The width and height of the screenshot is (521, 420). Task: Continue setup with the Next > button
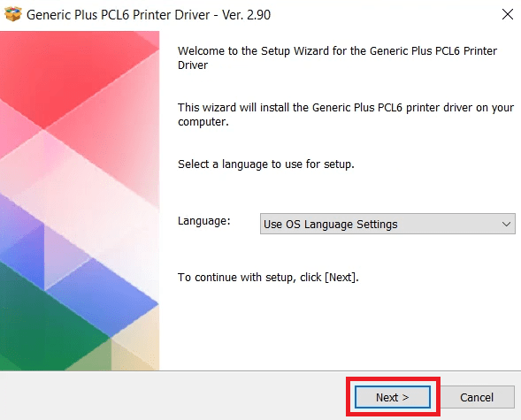pos(393,397)
